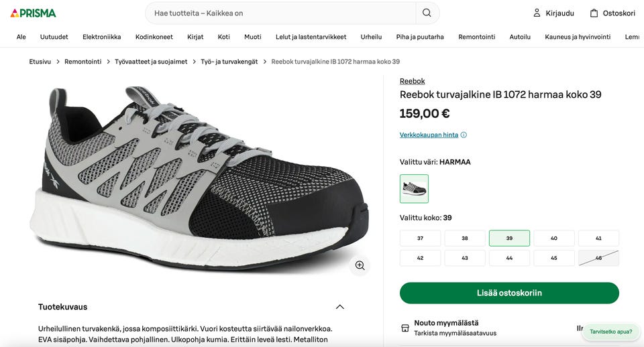Open the Kirjaudu login user icon
Screen dimensions: 644x347
537,13
